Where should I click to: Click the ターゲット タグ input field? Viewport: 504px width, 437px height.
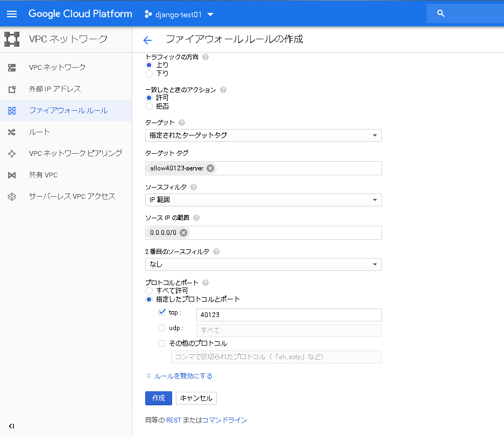tap(263, 168)
